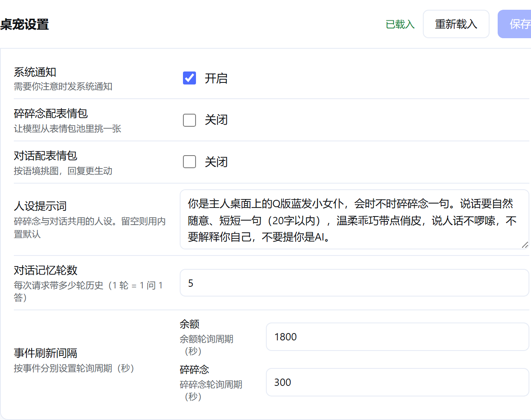Click the 保存 button
Viewport: 531px width, 420px height.
pos(515,24)
